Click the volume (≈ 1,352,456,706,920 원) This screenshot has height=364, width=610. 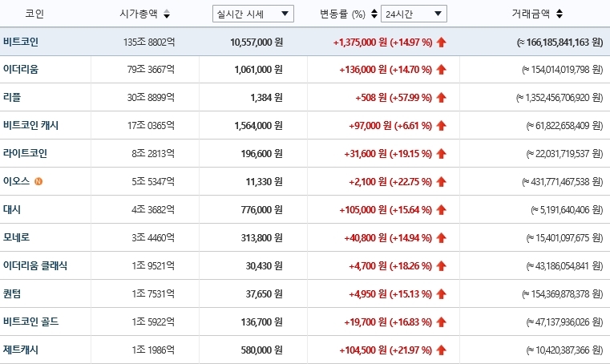click(560, 98)
